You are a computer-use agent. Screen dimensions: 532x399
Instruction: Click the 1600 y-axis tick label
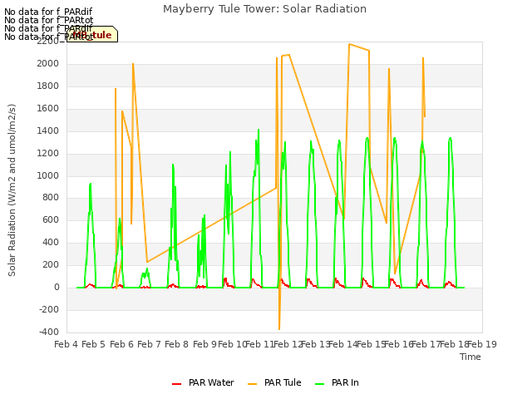(48, 108)
